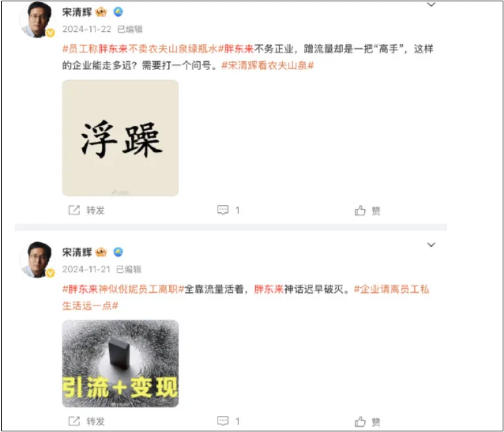Open the 引流+变现 image thumbnail
The image size is (504, 432).
point(120,364)
